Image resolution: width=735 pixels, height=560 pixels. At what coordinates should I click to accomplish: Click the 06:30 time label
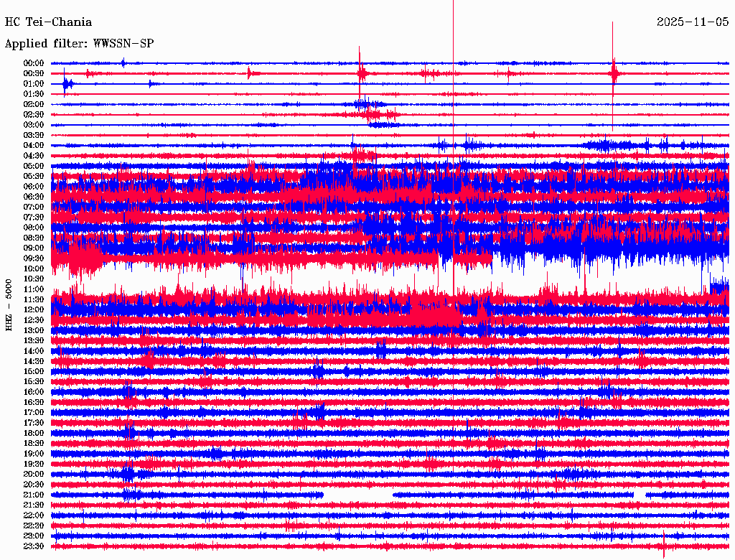click(x=34, y=197)
